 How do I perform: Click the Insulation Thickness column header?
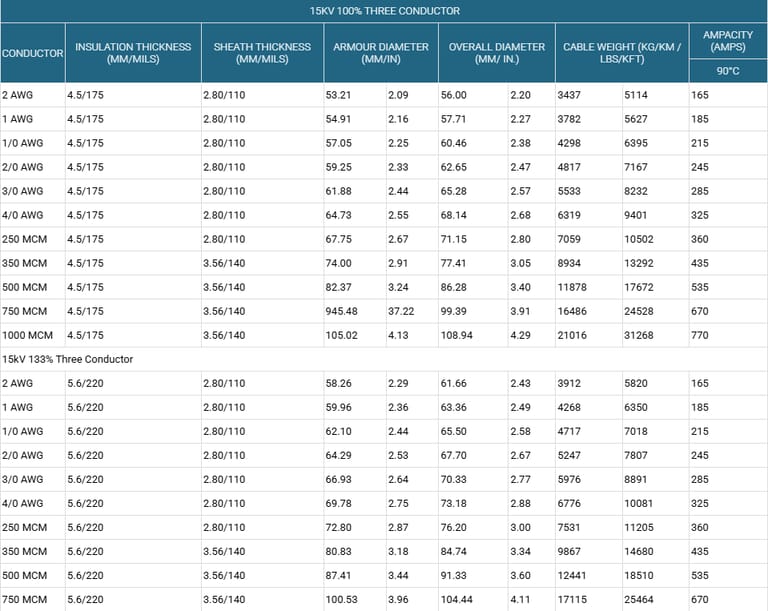[x=133, y=52]
